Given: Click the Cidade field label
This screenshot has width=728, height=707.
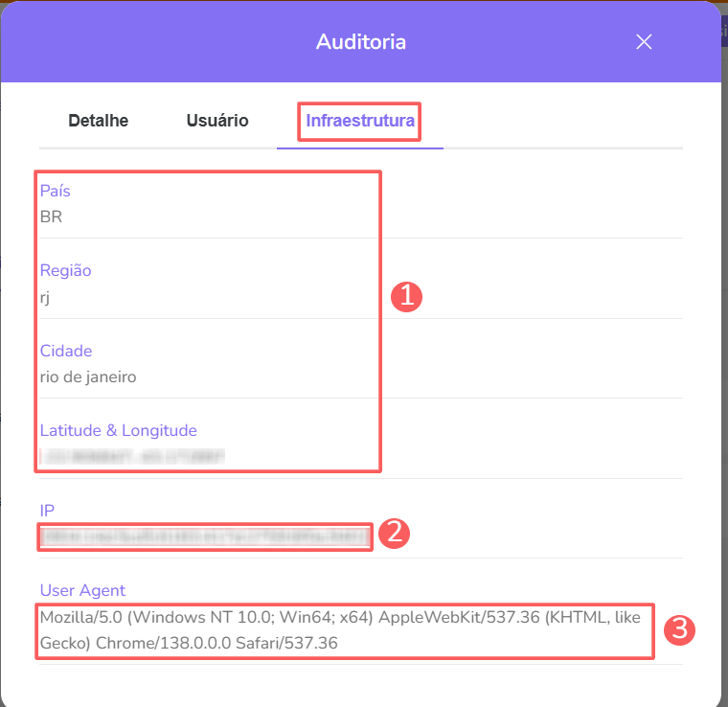Looking at the screenshot, I should [66, 351].
